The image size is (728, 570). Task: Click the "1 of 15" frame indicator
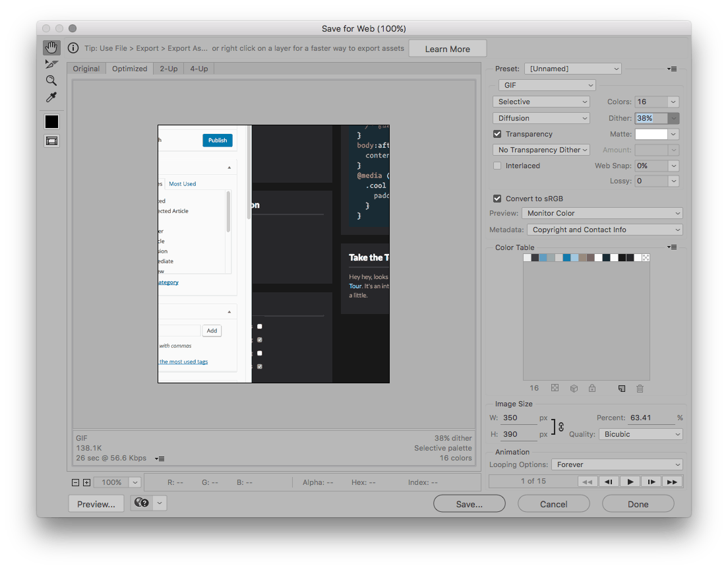click(x=533, y=482)
